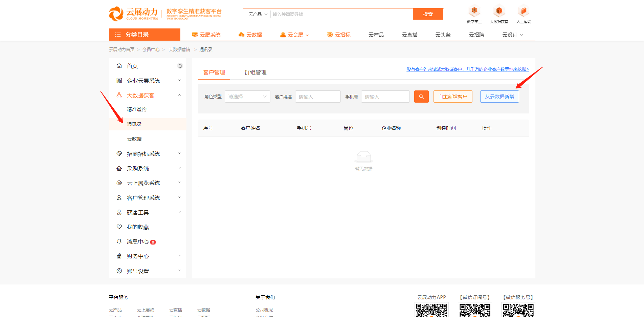Image resolution: width=644 pixels, height=317 pixels.
Task: Click the 账号设置 icon
Action: tap(119, 271)
